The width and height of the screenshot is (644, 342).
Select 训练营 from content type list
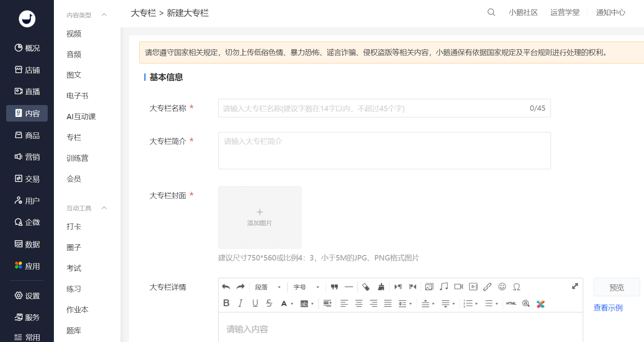tap(77, 158)
